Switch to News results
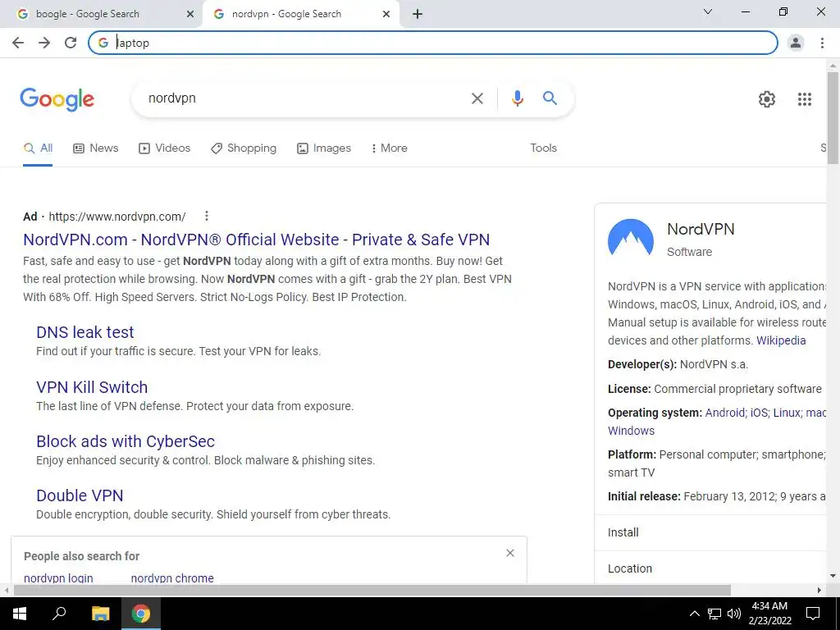840x630 pixels. [96, 148]
